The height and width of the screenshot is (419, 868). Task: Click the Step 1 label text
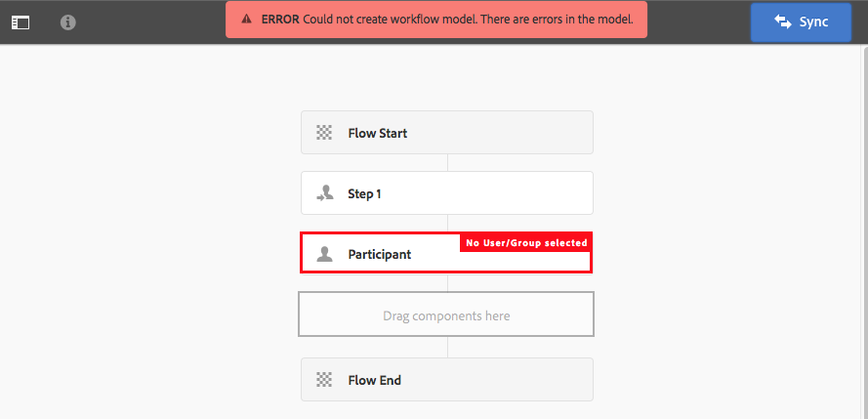click(364, 193)
